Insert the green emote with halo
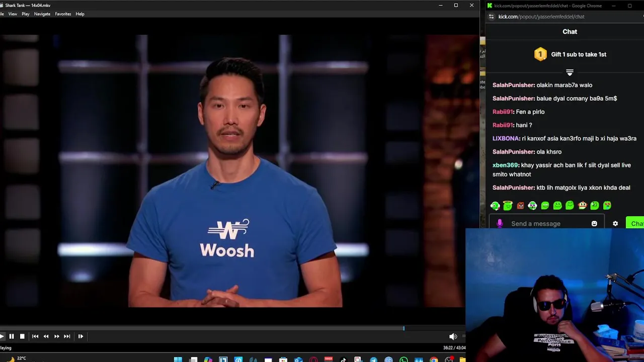This screenshot has width=644, height=362. tap(508, 206)
